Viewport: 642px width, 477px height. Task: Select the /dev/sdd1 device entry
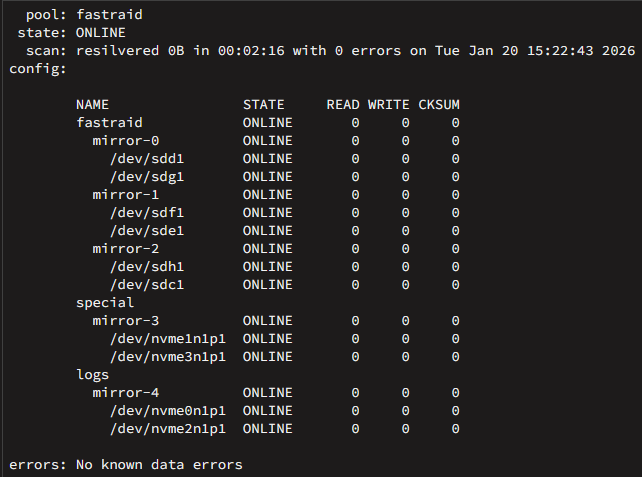(x=147, y=159)
